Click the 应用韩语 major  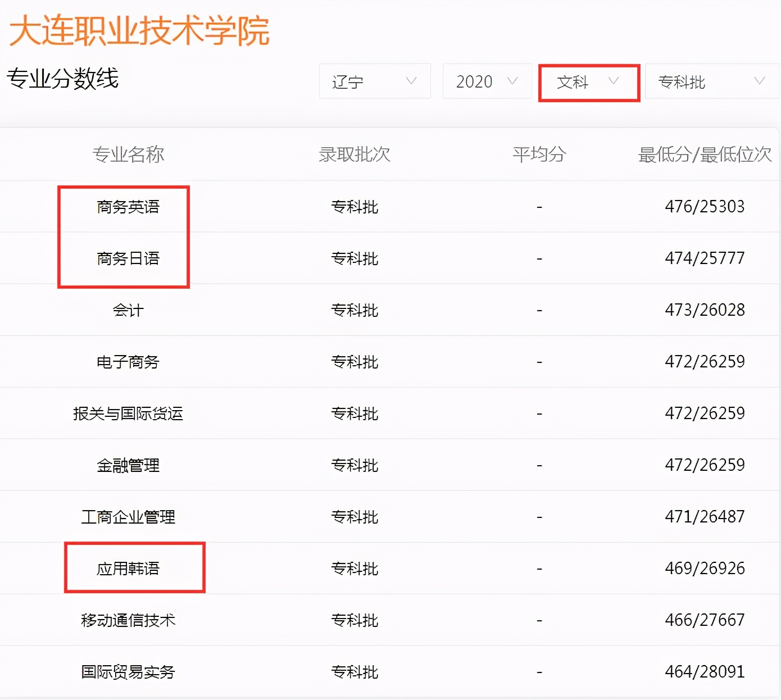click(127, 568)
